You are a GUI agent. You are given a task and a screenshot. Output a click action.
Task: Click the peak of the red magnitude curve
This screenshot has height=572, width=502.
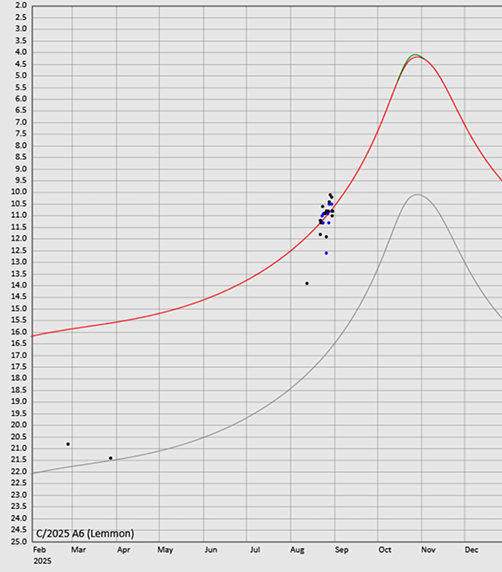(x=417, y=57)
